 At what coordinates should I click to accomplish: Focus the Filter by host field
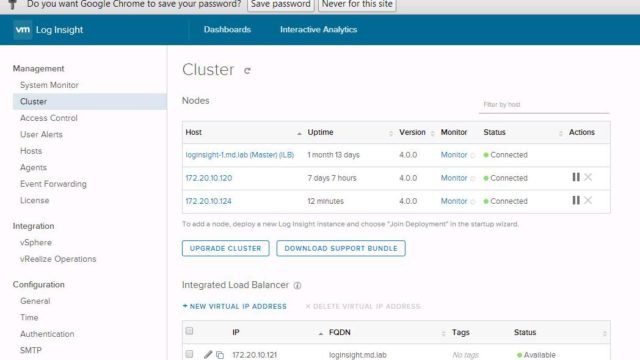544,105
